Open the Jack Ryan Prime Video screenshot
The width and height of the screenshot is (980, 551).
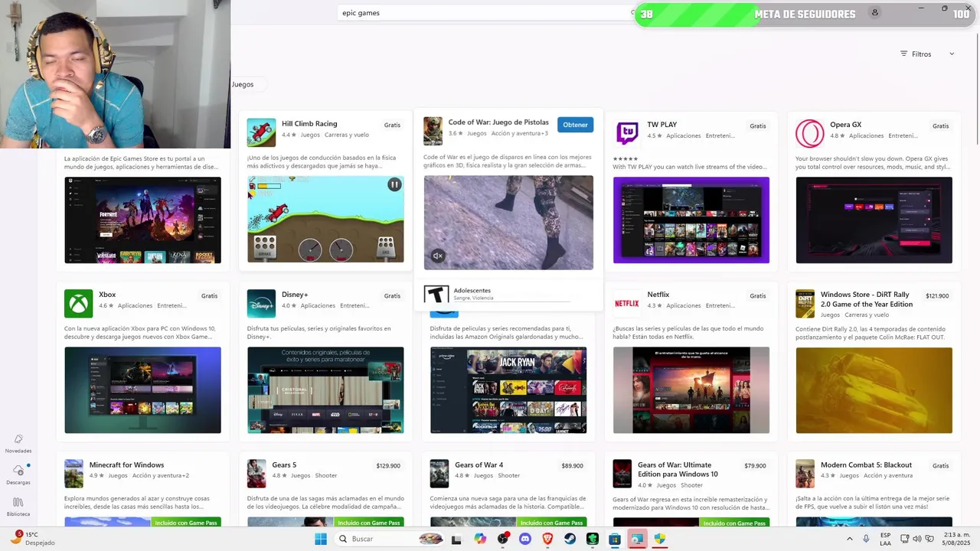pos(508,390)
